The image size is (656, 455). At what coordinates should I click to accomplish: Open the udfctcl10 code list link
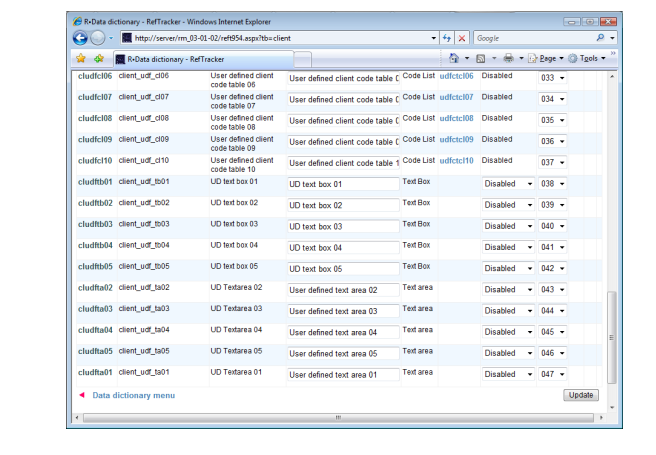(456, 161)
